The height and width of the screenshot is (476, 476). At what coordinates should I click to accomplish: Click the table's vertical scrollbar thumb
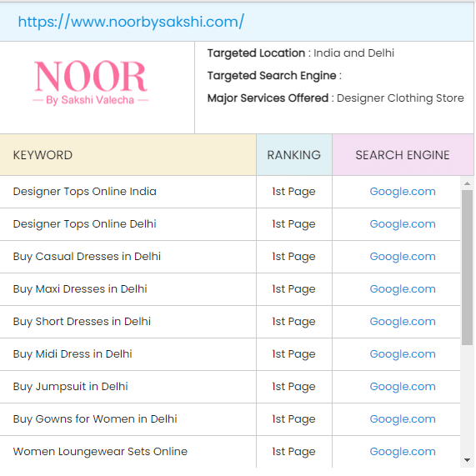[x=467, y=268]
